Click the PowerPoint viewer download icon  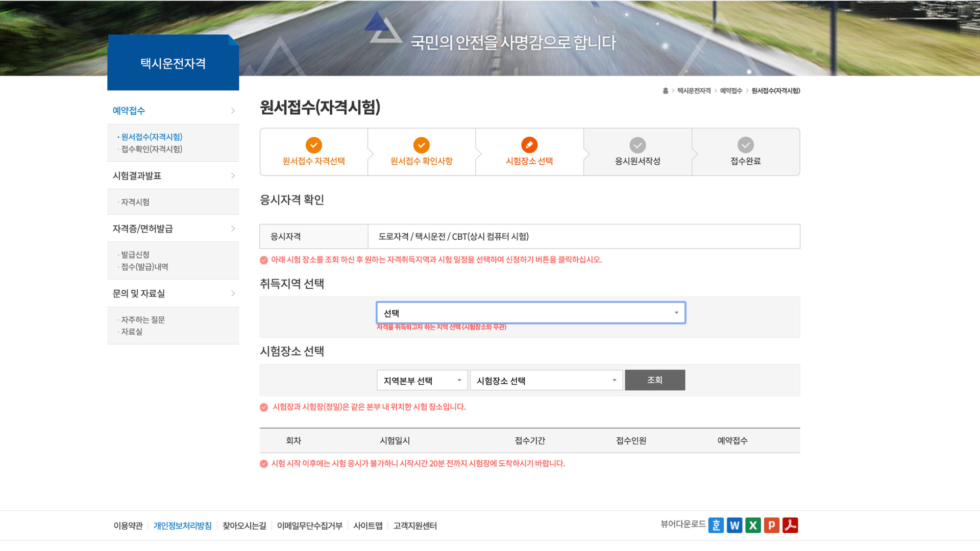[772, 524]
